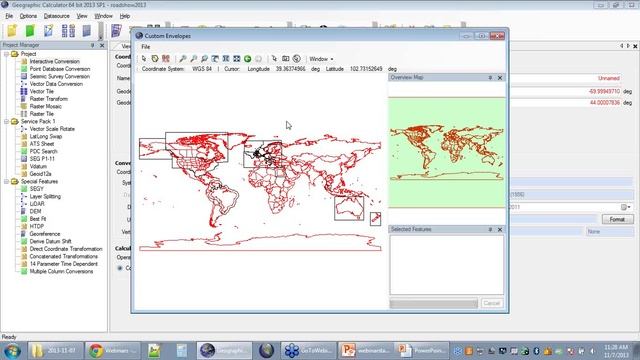Close the Project Manager panel
640x360 pixels.
tap(102, 45)
